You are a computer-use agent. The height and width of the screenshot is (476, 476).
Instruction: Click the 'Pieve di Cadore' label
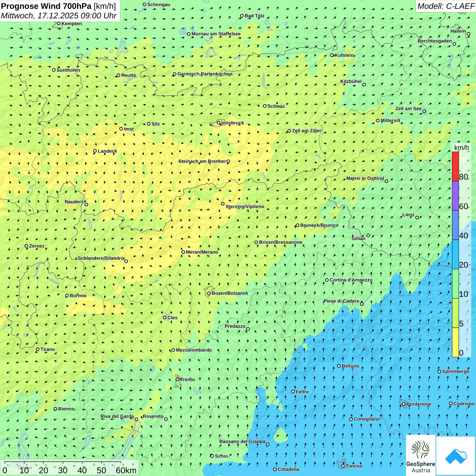click(x=341, y=301)
